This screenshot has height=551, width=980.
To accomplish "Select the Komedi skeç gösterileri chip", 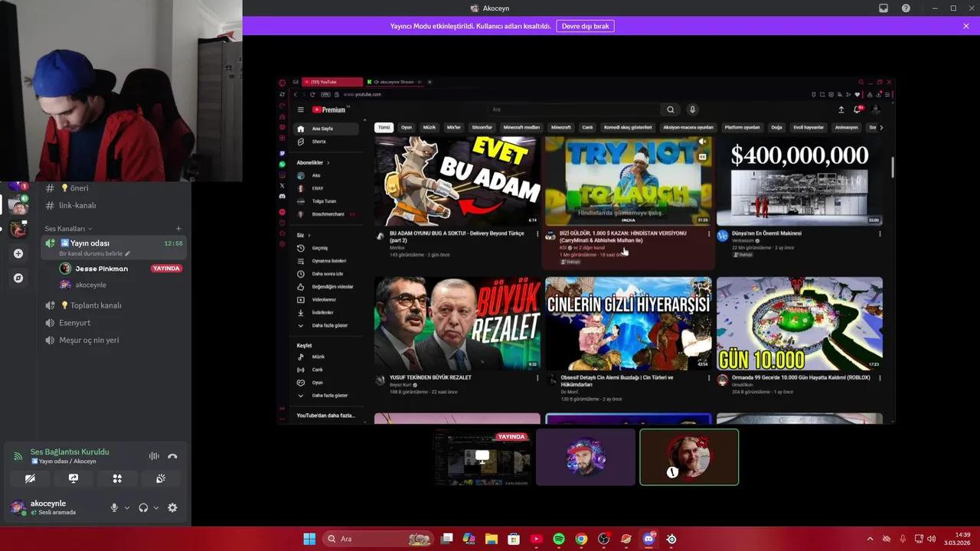I will pyautogui.click(x=628, y=128).
